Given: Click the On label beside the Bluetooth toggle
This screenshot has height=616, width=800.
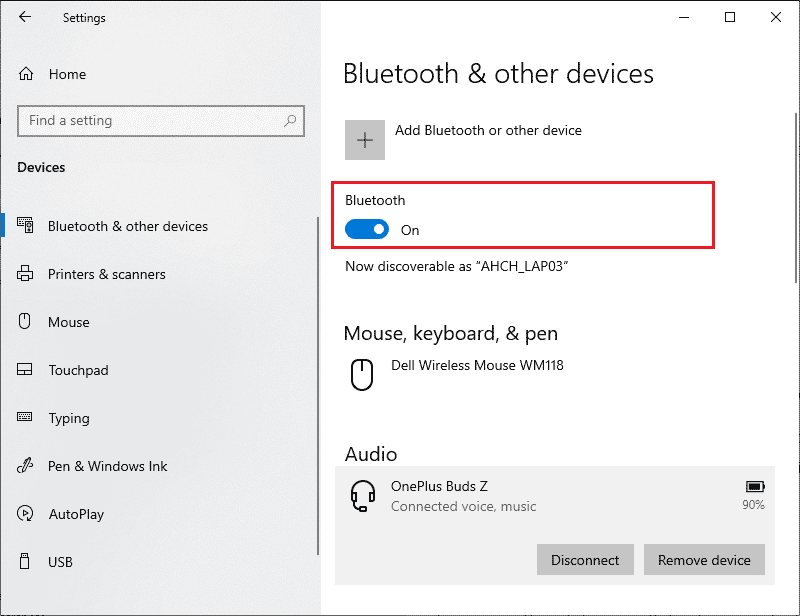Looking at the screenshot, I should 410,230.
